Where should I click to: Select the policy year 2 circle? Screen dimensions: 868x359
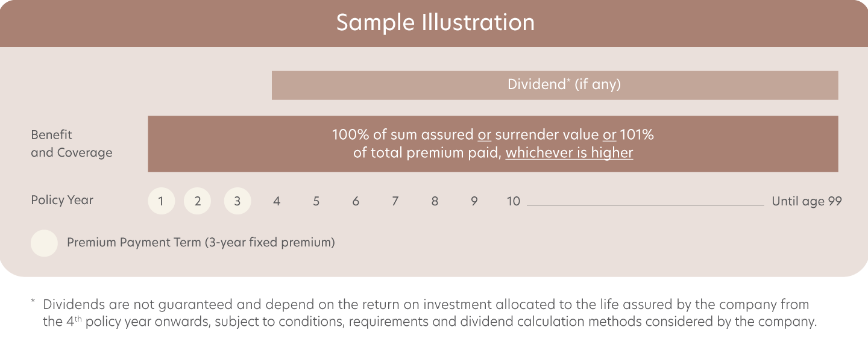pyautogui.click(x=197, y=201)
